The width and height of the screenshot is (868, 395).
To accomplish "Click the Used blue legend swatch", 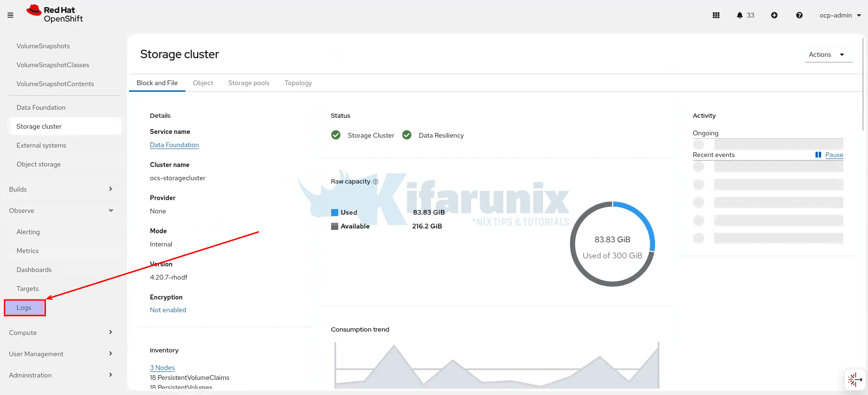I will click(334, 212).
